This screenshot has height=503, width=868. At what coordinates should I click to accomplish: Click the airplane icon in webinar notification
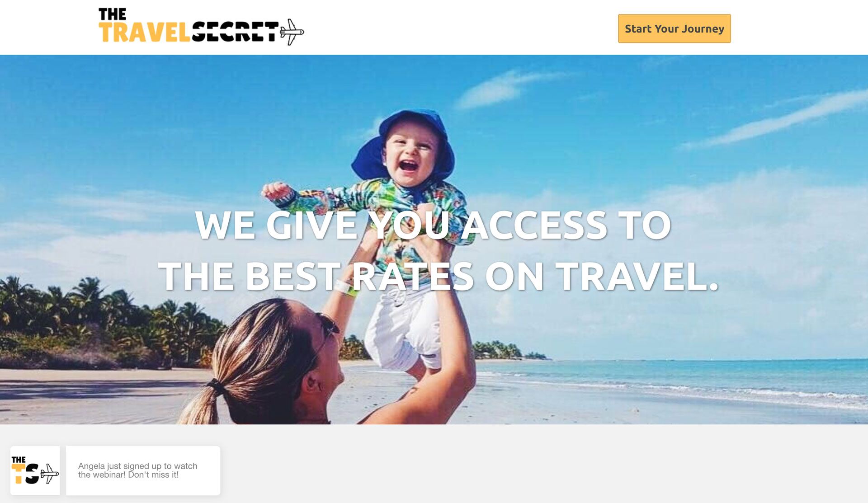(49, 474)
